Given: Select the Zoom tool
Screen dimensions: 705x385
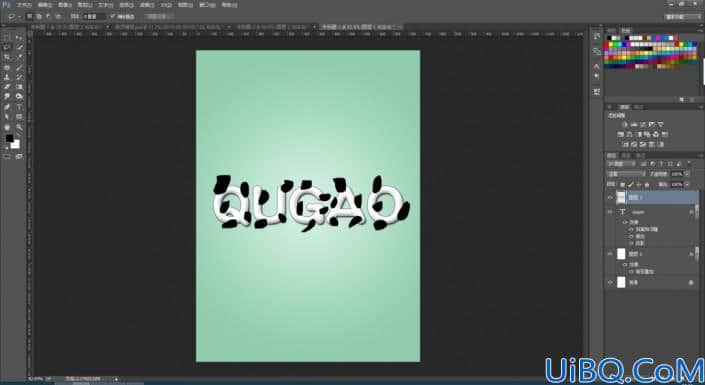Looking at the screenshot, I should pyautogui.click(x=19, y=127).
